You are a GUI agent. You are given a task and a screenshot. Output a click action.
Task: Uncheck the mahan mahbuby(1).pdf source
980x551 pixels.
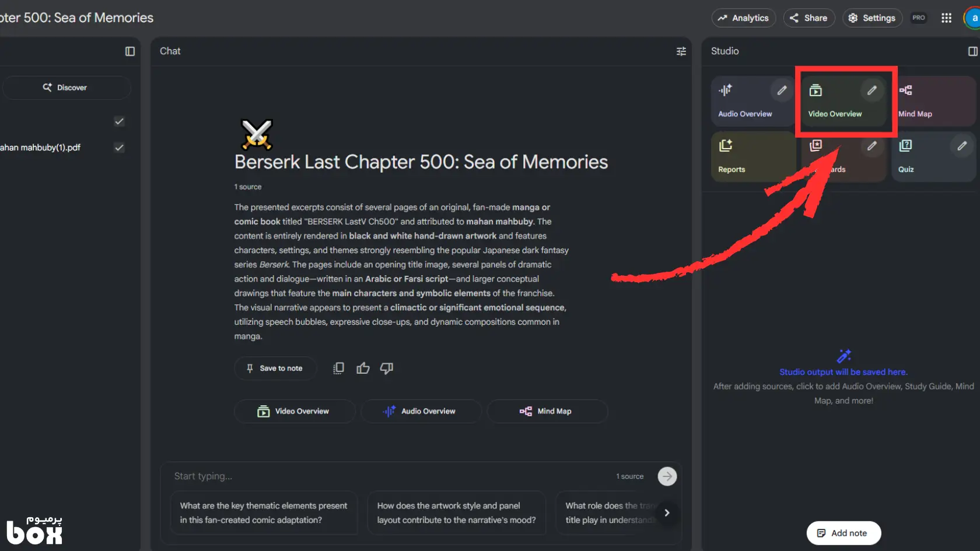[120, 148]
